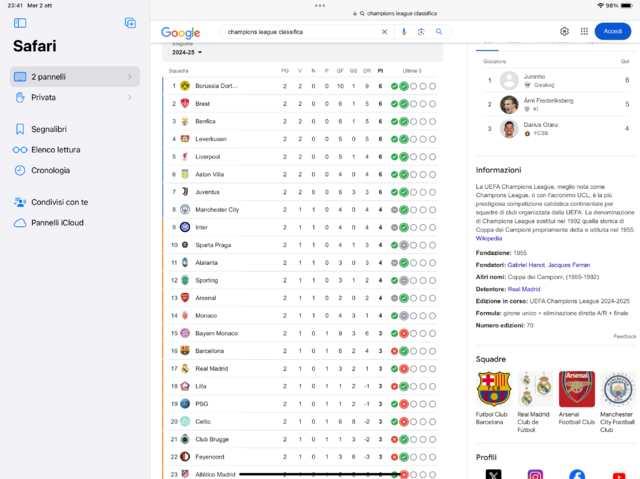Click Feedback link
640x479 pixels.
pos(625,337)
